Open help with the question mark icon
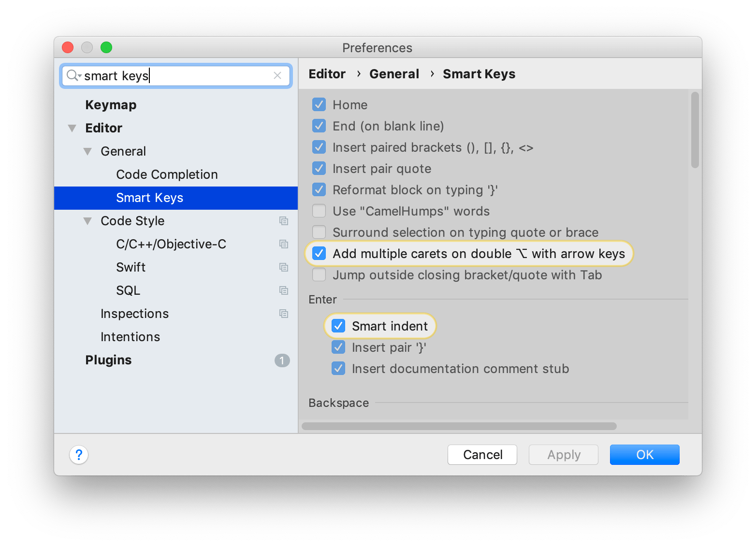The width and height of the screenshot is (756, 547). 79,455
